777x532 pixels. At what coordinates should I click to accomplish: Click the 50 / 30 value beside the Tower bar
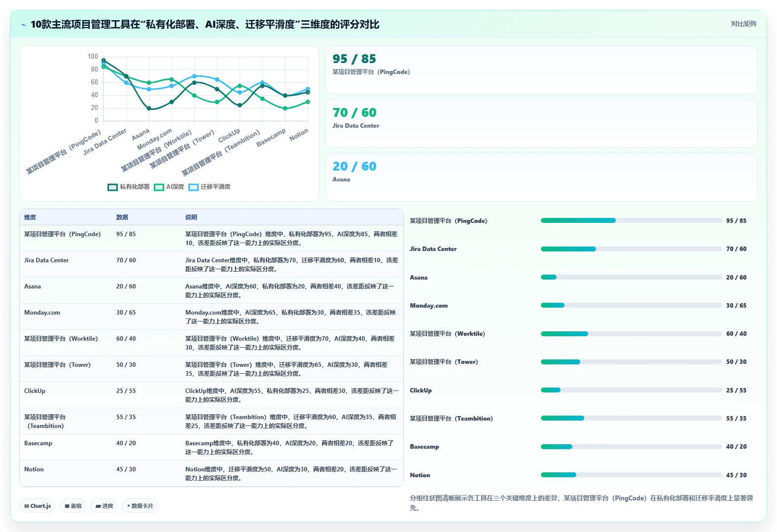coord(736,362)
